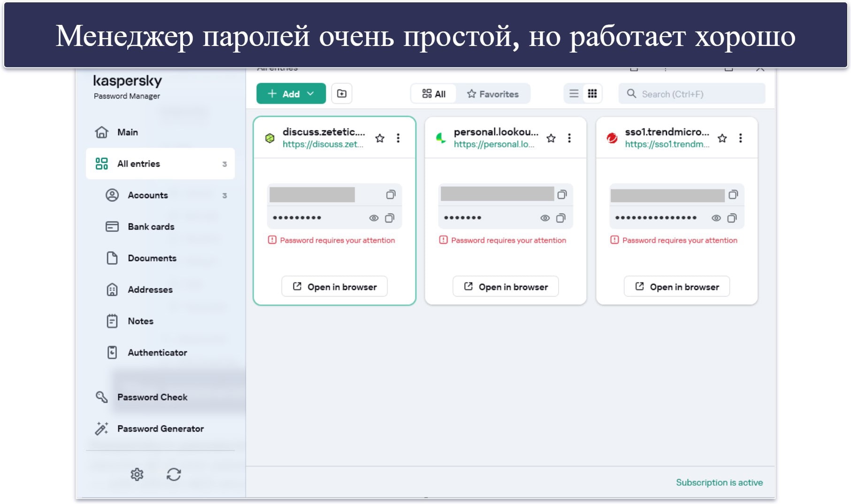Open Documents category

click(x=160, y=258)
